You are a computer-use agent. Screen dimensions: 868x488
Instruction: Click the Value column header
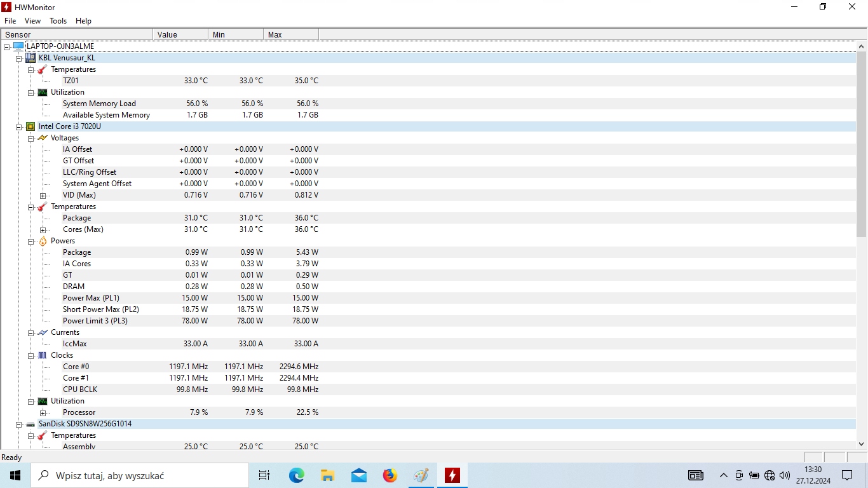[180, 34]
